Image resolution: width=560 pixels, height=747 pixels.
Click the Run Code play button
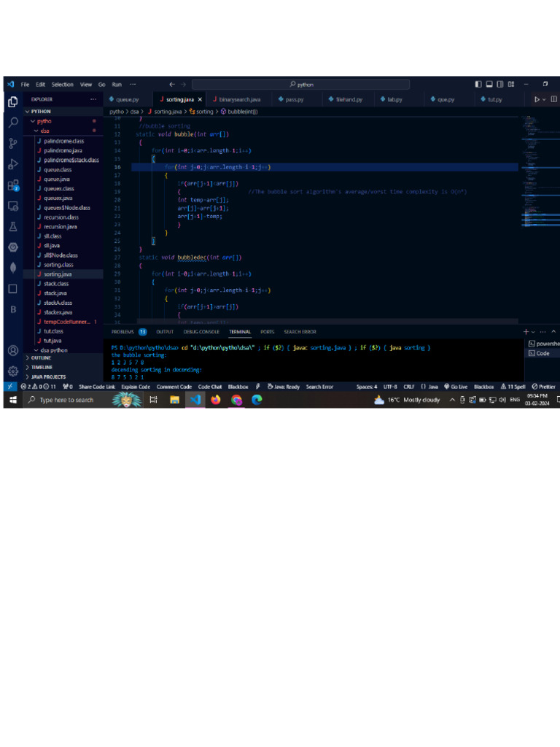coord(537,99)
